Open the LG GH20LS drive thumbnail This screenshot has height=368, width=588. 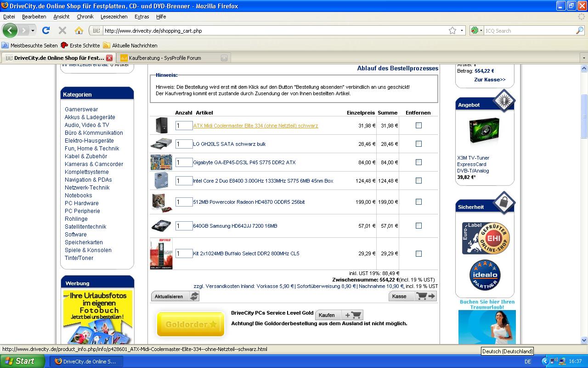click(161, 144)
